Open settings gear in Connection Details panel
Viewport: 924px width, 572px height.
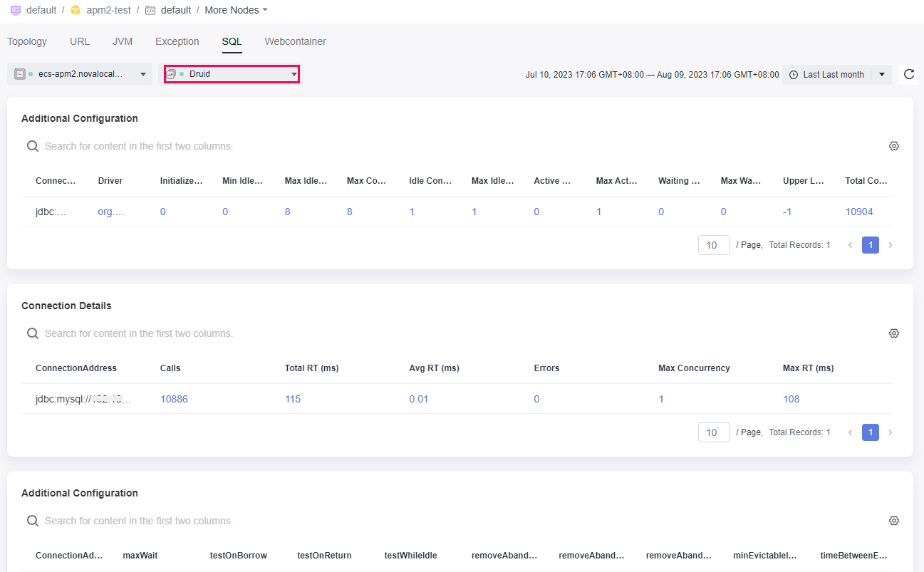click(894, 333)
